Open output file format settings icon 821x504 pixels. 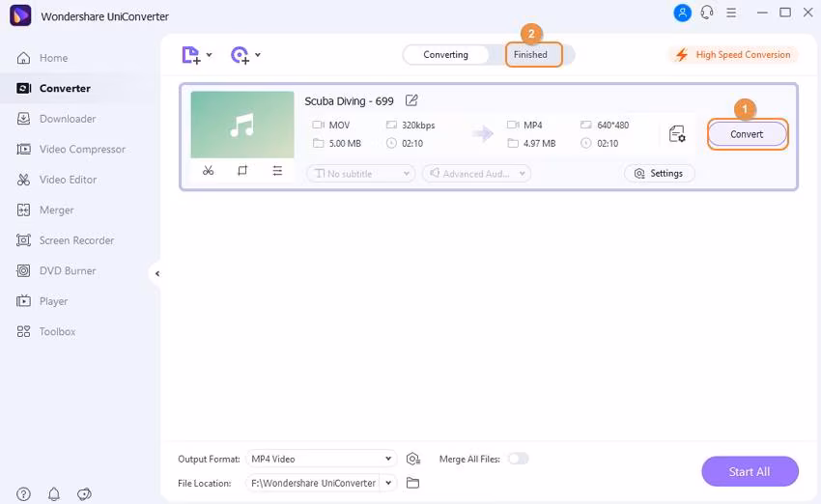(677, 134)
